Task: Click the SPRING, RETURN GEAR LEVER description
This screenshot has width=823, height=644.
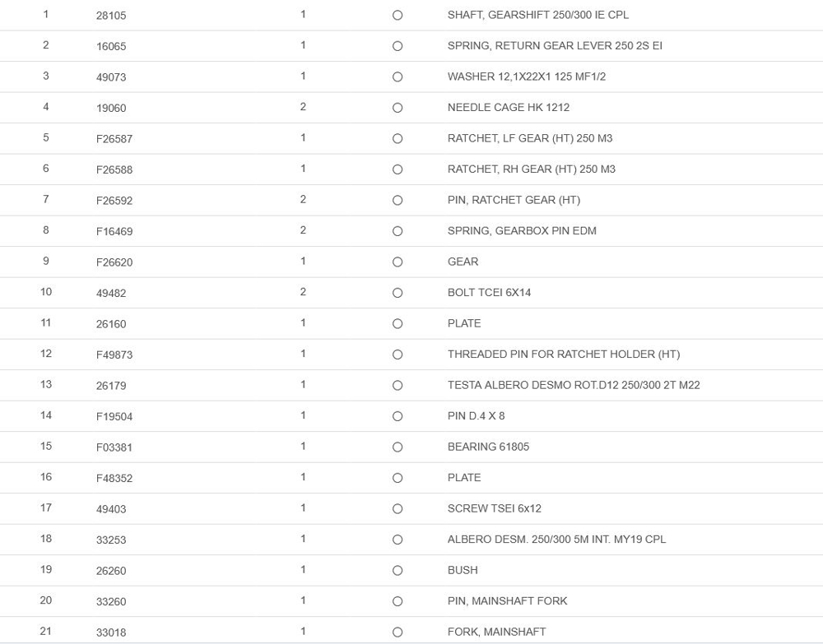Action: tap(555, 46)
